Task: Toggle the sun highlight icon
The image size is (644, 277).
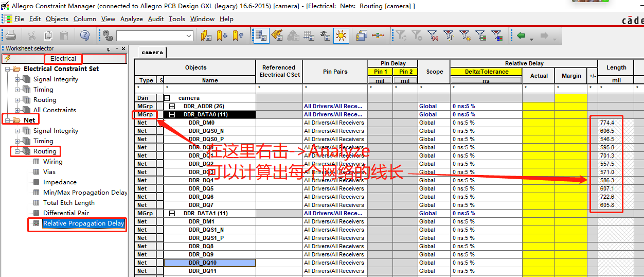Action: pyautogui.click(x=341, y=36)
